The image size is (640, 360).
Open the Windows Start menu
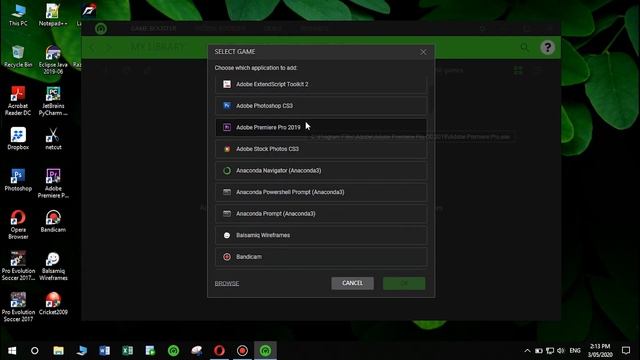12,351
